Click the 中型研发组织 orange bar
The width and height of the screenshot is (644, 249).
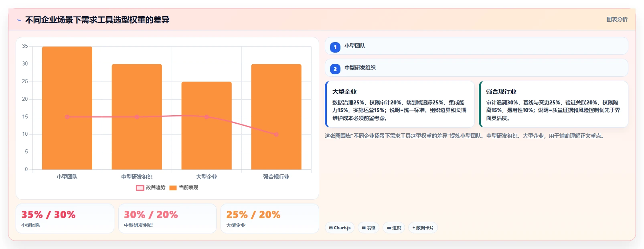click(x=137, y=117)
